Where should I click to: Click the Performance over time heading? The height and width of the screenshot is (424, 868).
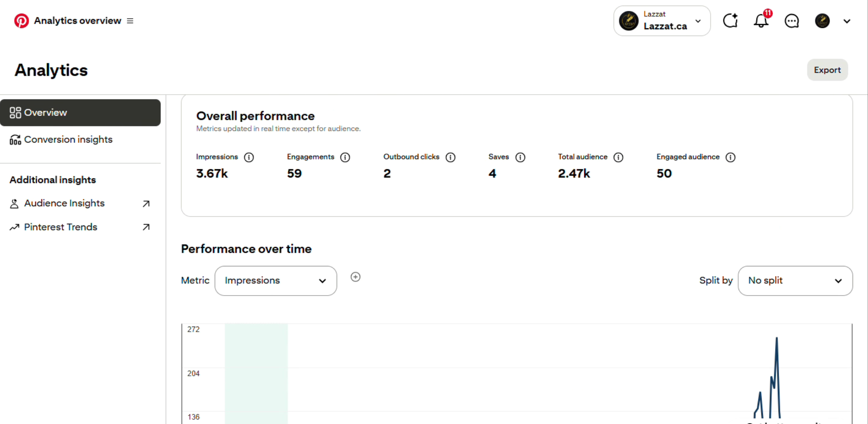coord(246,249)
